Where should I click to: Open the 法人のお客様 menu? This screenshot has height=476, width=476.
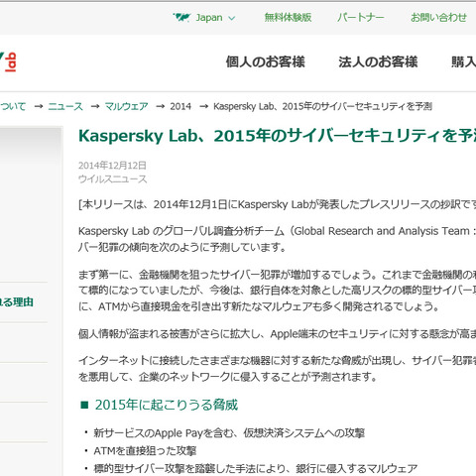tap(378, 61)
